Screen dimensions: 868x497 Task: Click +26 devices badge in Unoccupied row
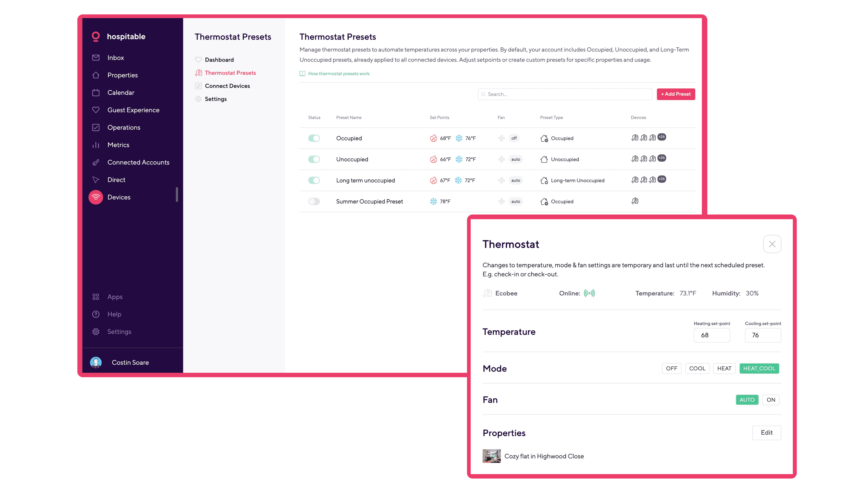(x=662, y=158)
